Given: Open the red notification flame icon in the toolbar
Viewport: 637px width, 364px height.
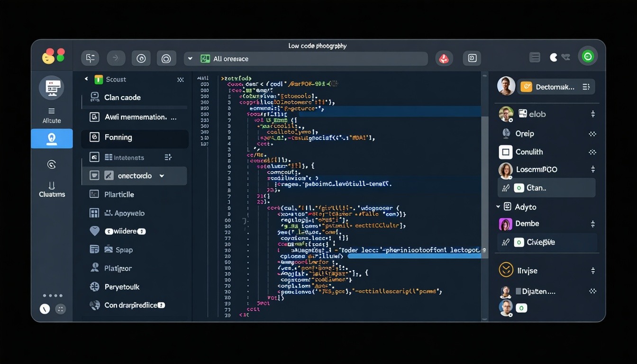Looking at the screenshot, I should tap(444, 58).
